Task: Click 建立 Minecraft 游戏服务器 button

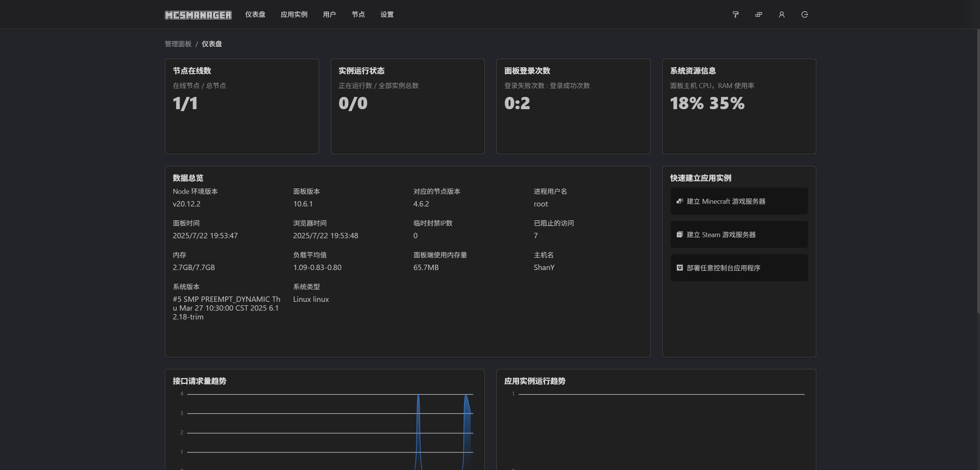Action: (739, 201)
